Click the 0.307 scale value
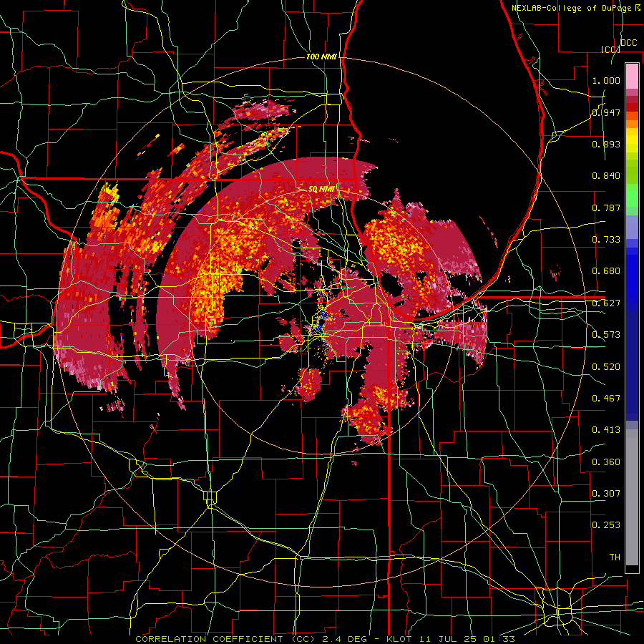Viewport: 644px width, 644px height. pyautogui.click(x=606, y=494)
